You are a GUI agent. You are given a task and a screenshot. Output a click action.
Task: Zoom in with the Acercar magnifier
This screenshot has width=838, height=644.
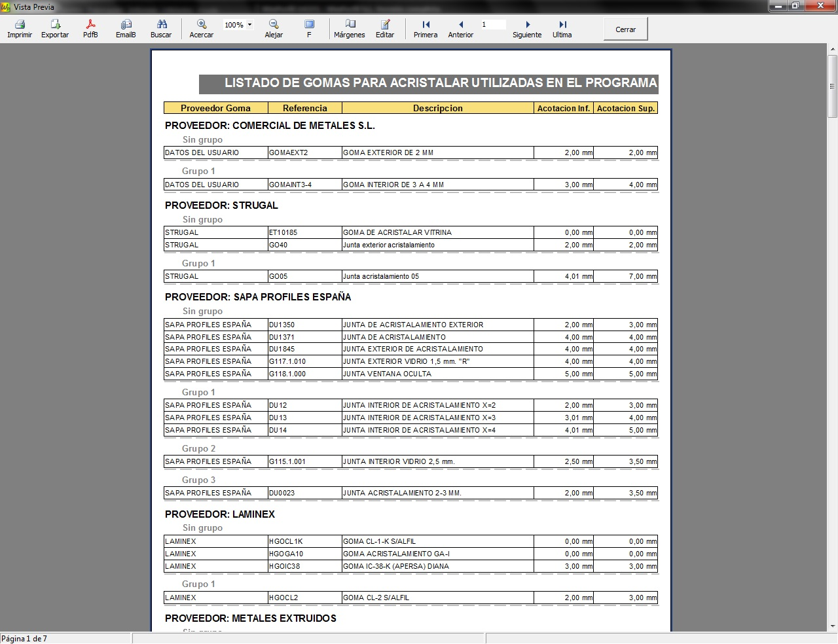[202, 24]
